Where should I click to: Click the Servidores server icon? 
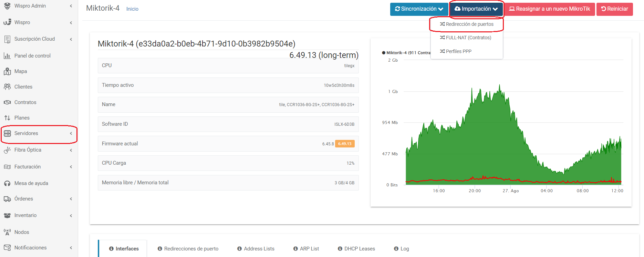click(7, 133)
